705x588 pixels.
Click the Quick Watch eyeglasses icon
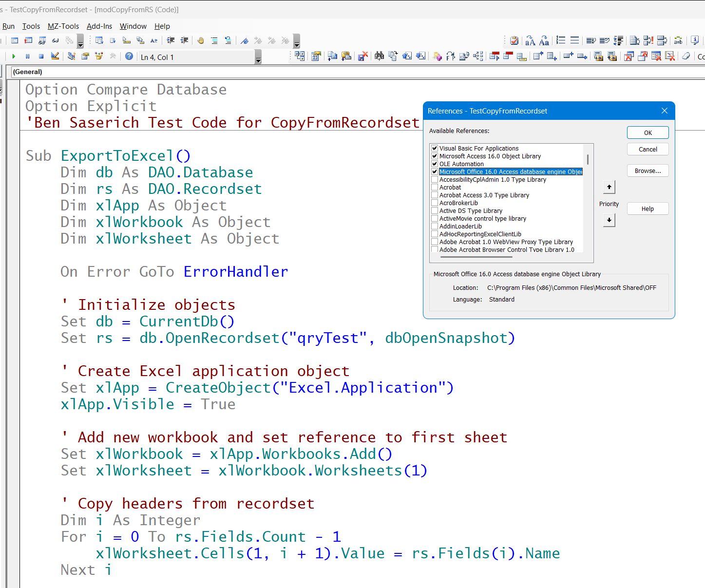tap(56, 40)
